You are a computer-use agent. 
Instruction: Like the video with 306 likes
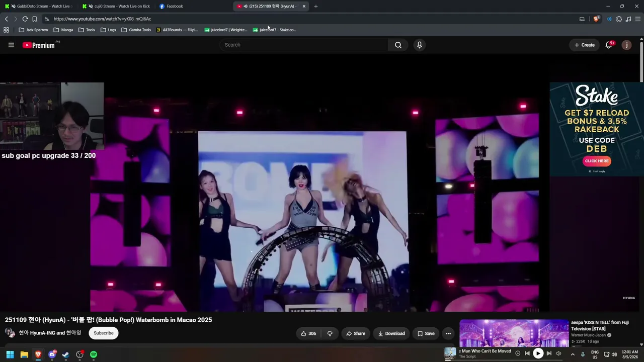click(x=308, y=333)
